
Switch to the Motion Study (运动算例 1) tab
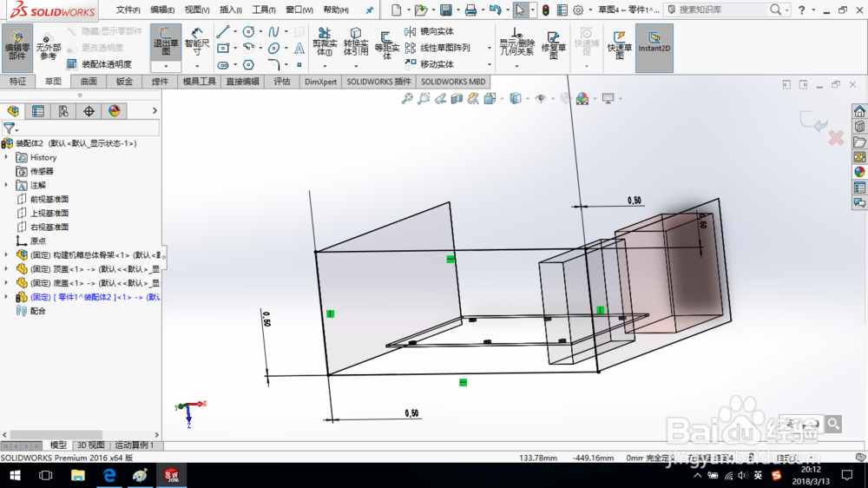[x=135, y=445]
